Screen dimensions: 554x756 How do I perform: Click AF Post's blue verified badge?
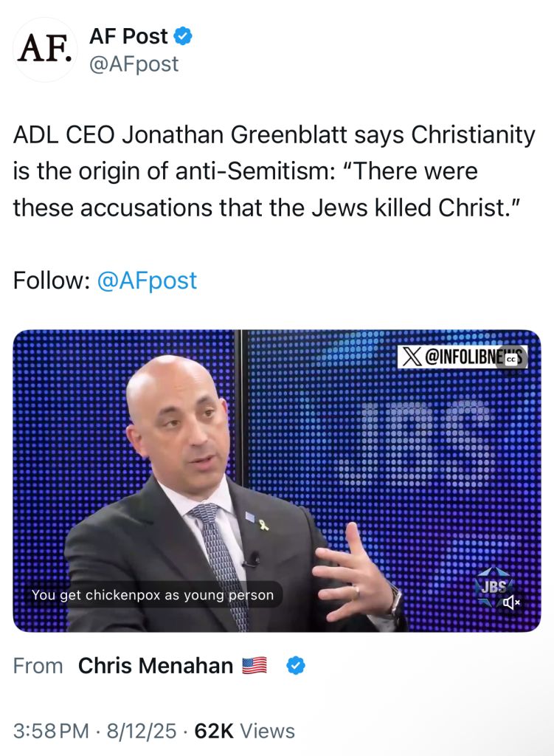click(x=183, y=36)
